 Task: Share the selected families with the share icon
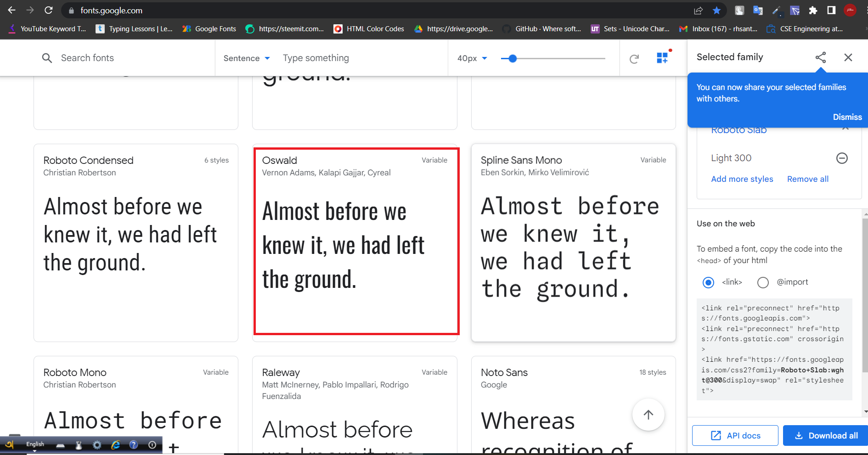pos(821,57)
